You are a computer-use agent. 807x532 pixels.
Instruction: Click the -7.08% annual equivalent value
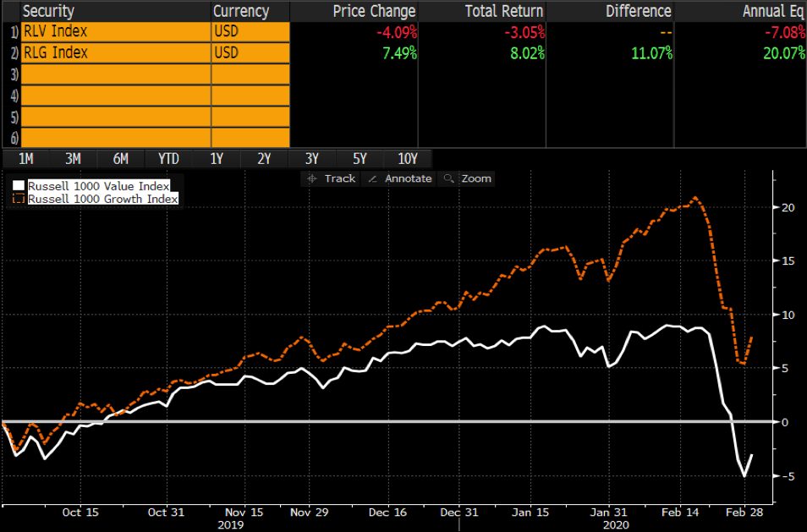click(x=785, y=32)
